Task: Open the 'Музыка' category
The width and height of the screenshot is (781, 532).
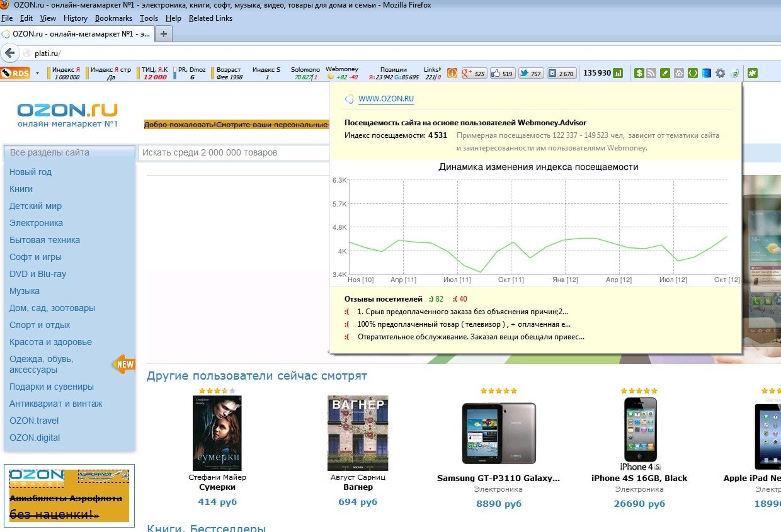Action: [25, 291]
